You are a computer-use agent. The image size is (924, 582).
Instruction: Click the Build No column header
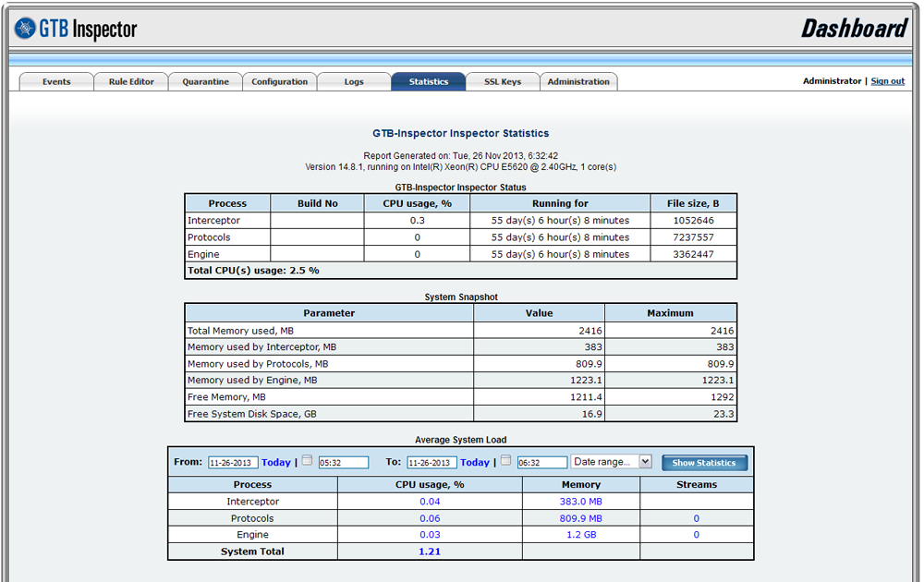coord(317,203)
